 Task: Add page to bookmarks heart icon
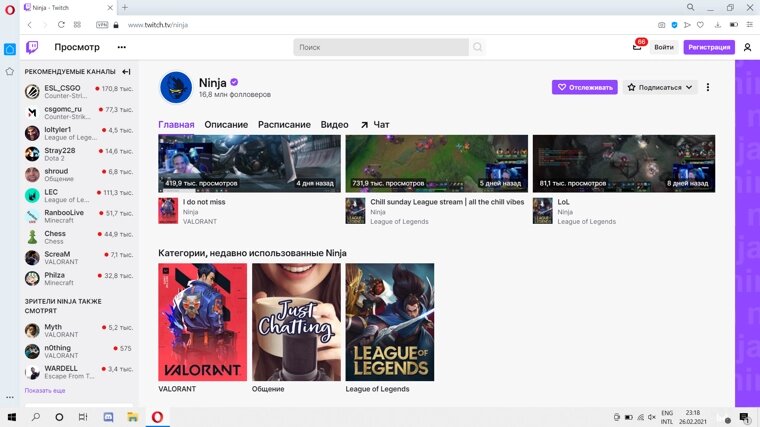click(x=700, y=25)
